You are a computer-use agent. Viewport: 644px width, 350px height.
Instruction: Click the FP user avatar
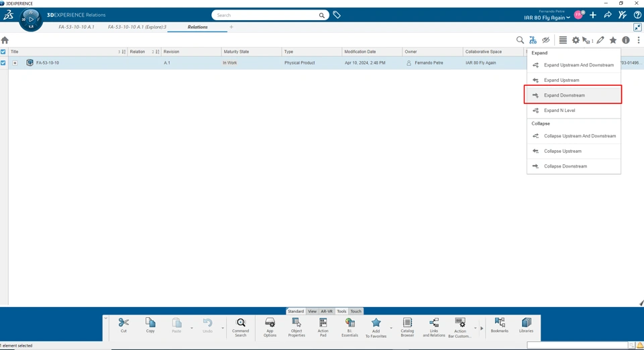tap(579, 15)
